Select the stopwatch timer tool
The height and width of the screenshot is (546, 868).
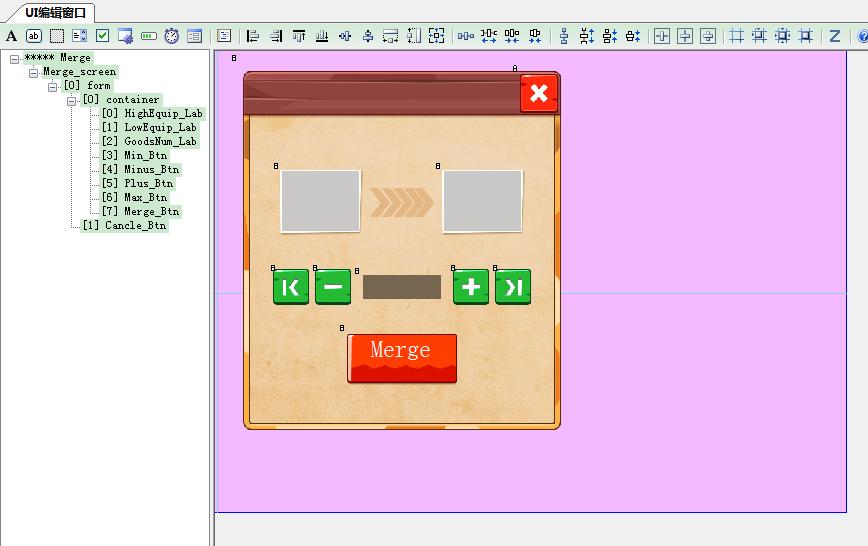pyautogui.click(x=172, y=36)
